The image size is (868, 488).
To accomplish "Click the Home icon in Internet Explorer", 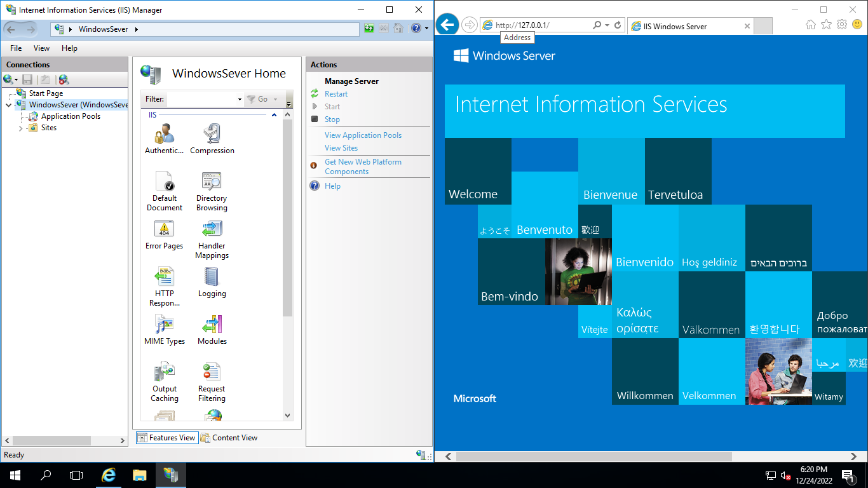I will click(810, 24).
